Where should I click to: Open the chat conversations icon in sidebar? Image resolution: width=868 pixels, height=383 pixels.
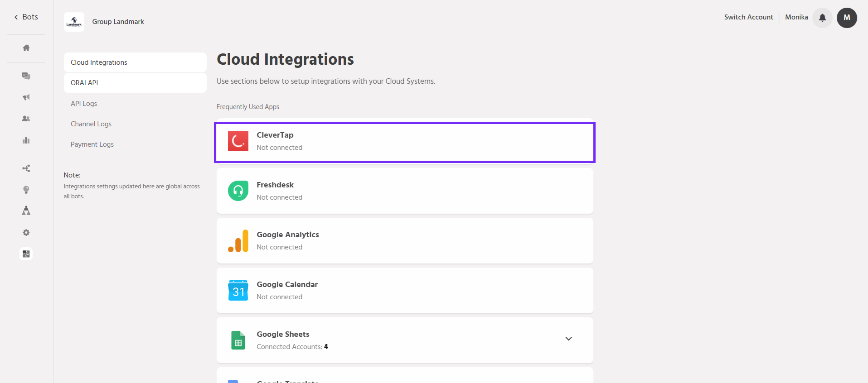click(x=26, y=76)
